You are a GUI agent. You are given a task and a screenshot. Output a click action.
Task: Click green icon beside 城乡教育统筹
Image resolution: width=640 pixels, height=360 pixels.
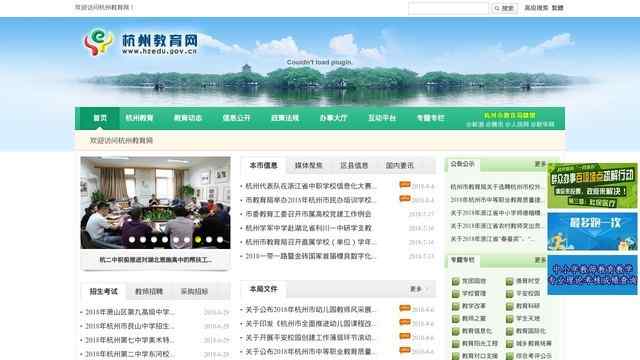pyautogui.click(x=509, y=344)
